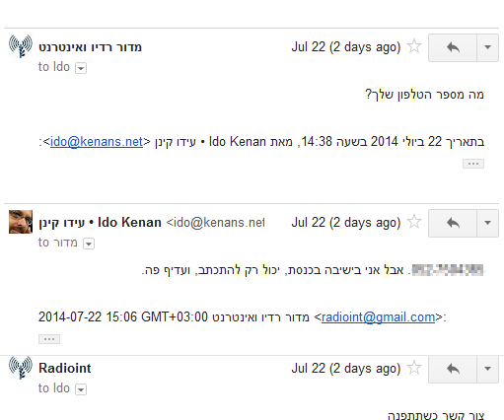Expand trimmed content in Ido Kenan's message
504x420 pixels.
tap(49, 339)
